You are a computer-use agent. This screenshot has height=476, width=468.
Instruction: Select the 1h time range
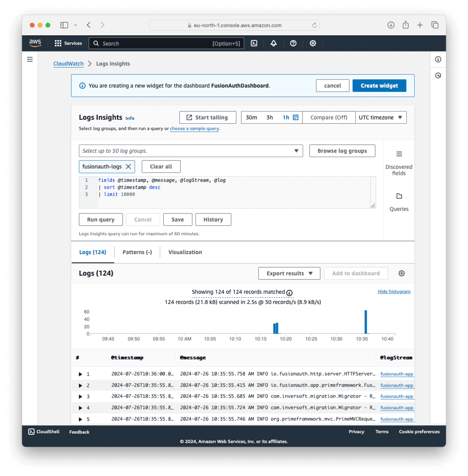pos(285,117)
